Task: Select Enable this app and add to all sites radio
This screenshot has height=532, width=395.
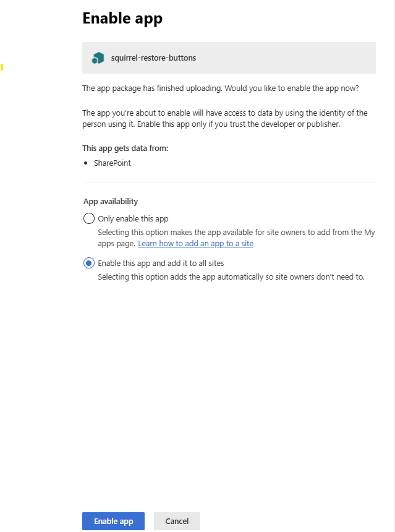Action: pyautogui.click(x=89, y=263)
